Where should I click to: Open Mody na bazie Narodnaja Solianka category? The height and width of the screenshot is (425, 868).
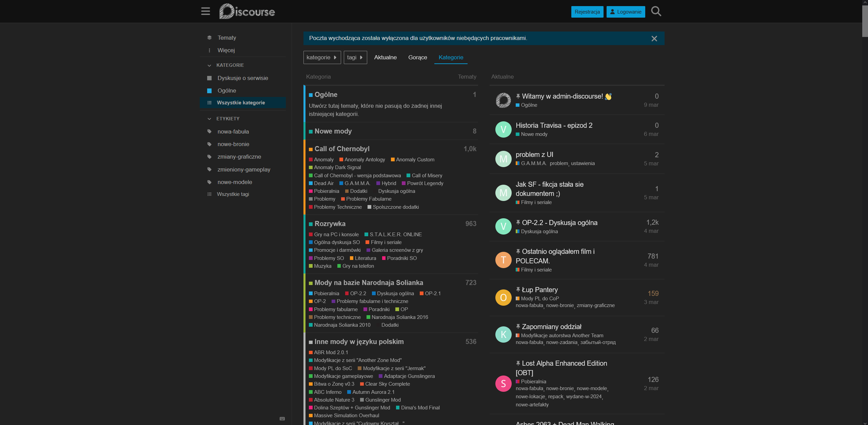[x=369, y=283]
